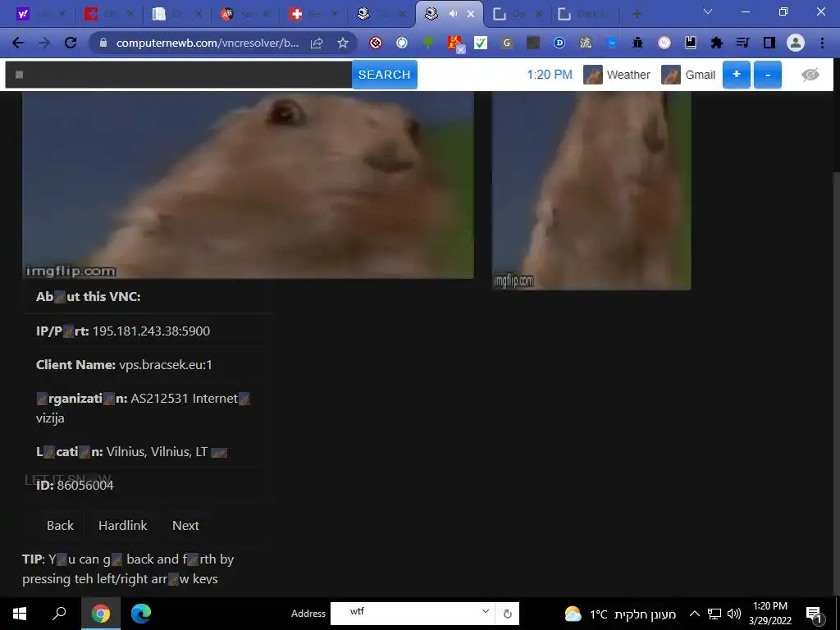Open the red crossed-circle extension icon
The width and height of the screenshot is (840, 630).
376,43
